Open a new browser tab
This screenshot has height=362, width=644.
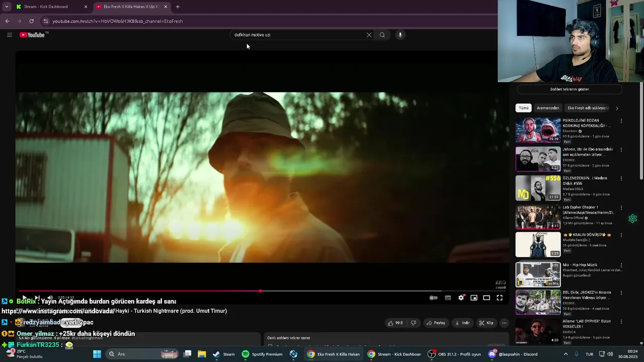tap(178, 7)
